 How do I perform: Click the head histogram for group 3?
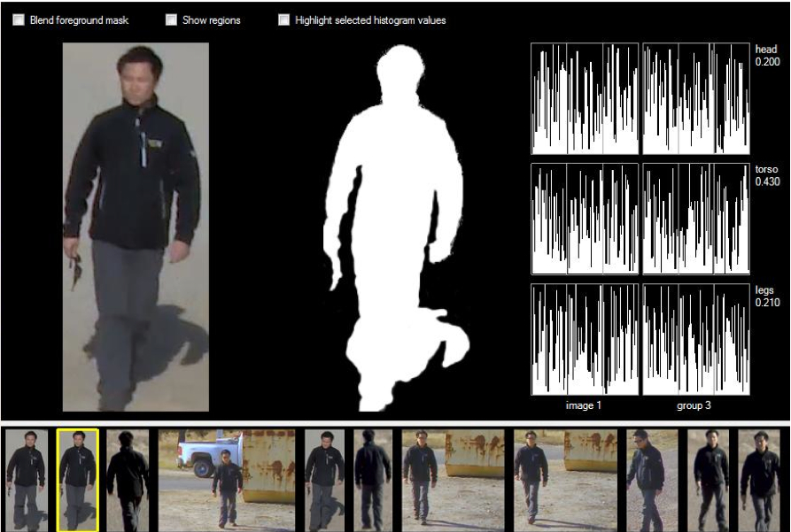pyautogui.click(x=696, y=98)
